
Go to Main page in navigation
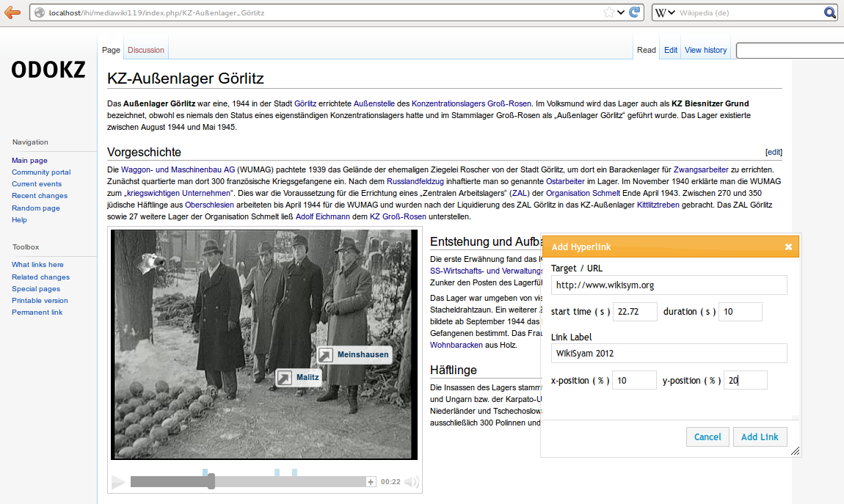tap(29, 160)
